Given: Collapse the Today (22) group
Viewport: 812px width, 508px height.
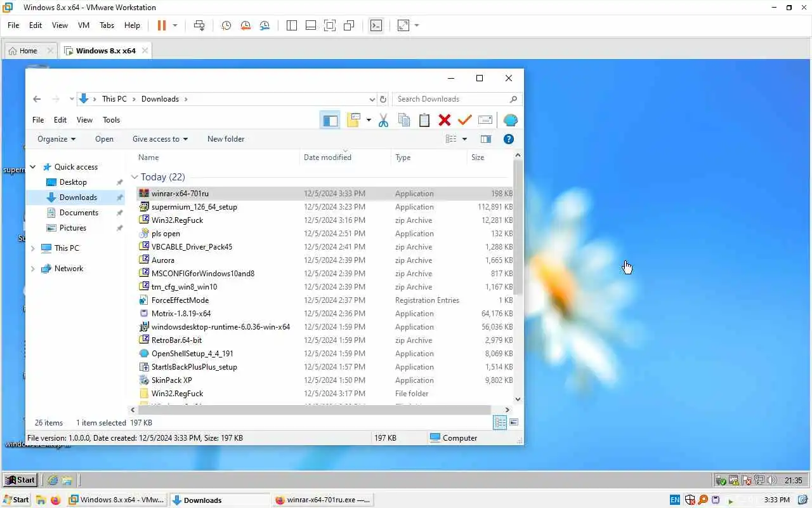Looking at the screenshot, I should point(134,177).
